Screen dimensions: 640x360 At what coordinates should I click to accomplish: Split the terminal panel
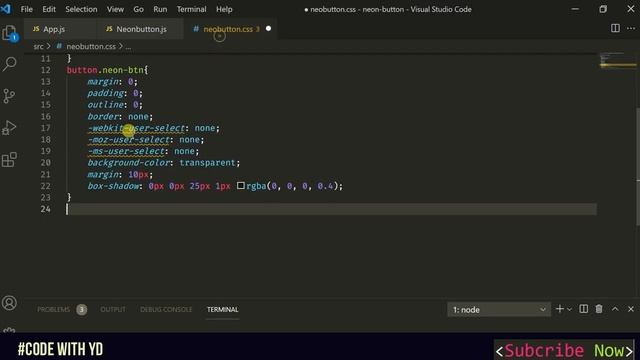point(584,309)
